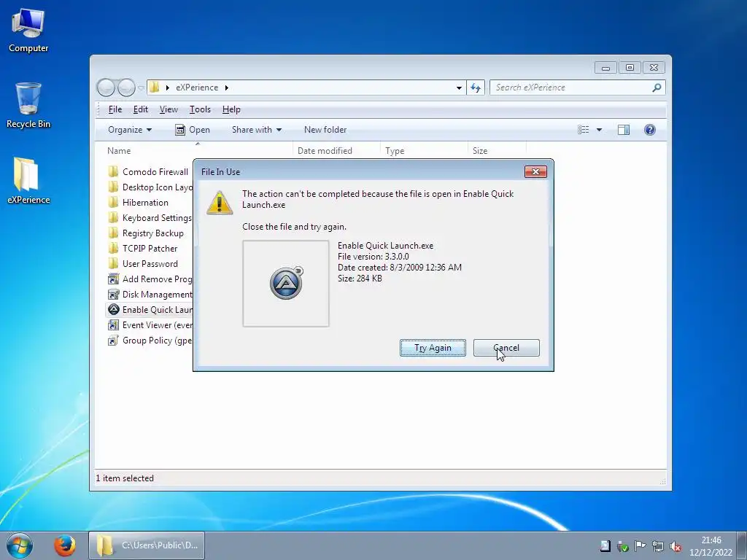The height and width of the screenshot is (560, 747).
Task: Select the Group Policy shortcut
Action: [149, 340]
